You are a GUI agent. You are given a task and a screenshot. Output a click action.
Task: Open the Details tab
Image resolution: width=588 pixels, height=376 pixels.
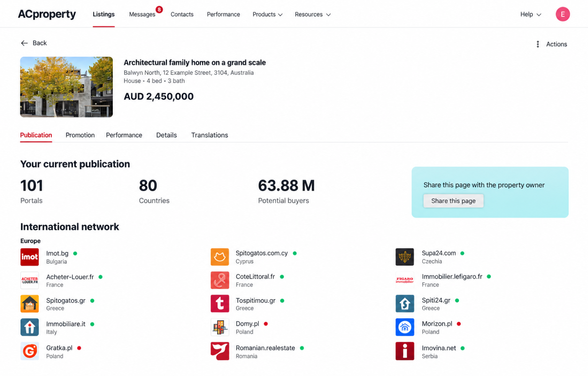[167, 135]
